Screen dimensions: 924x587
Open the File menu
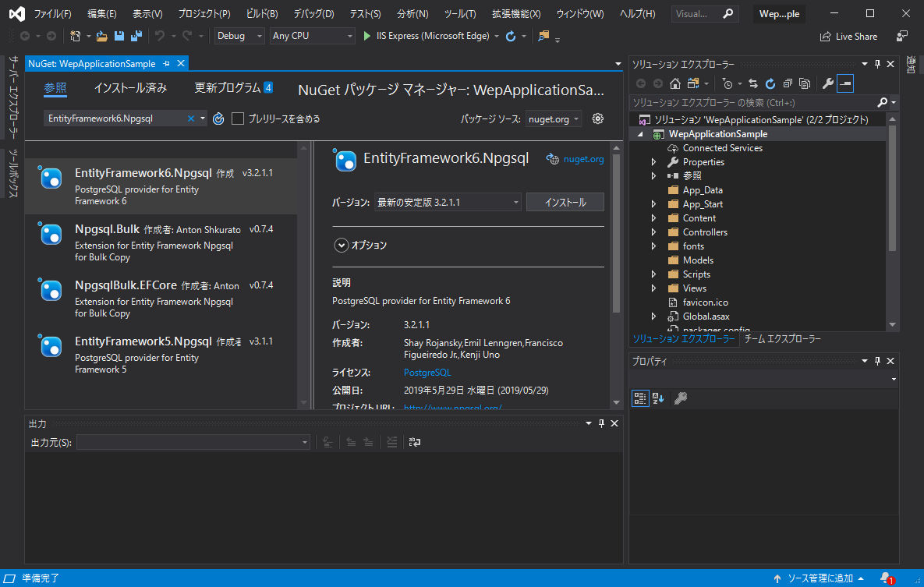click(52, 13)
